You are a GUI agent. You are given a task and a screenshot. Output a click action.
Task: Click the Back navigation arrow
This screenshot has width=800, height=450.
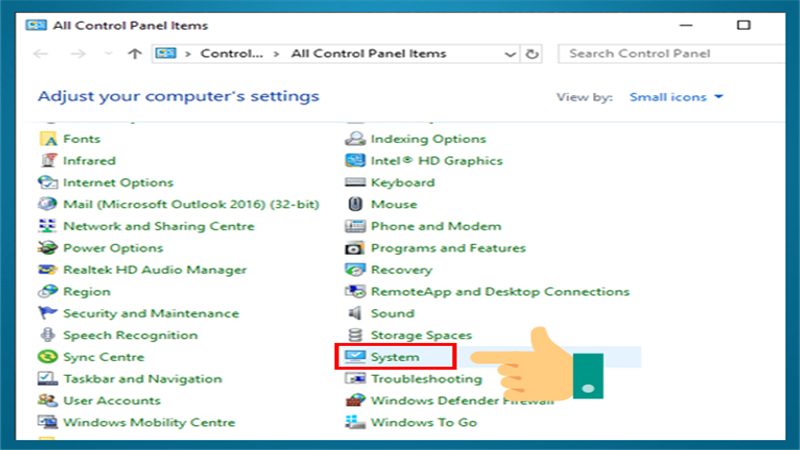tap(40, 54)
